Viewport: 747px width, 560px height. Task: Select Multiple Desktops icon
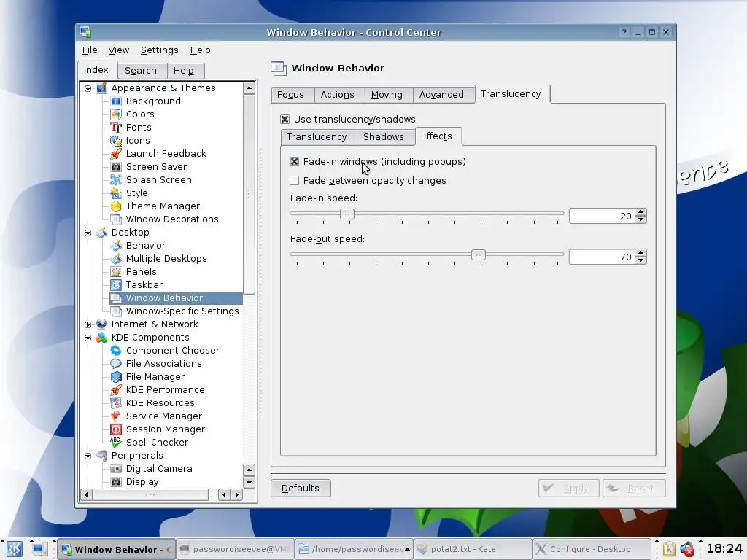(116, 259)
